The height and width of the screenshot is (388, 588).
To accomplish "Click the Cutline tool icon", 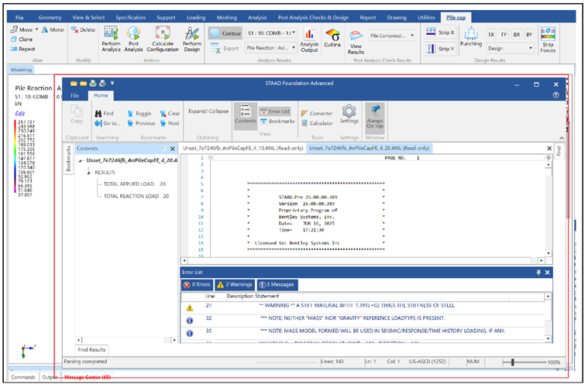I will point(332,38).
